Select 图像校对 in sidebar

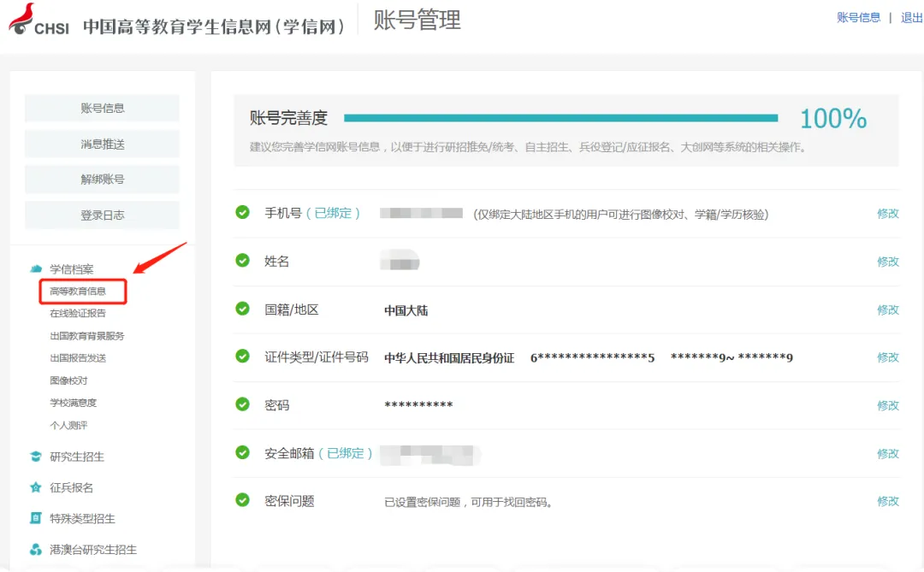[x=68, y=380]
